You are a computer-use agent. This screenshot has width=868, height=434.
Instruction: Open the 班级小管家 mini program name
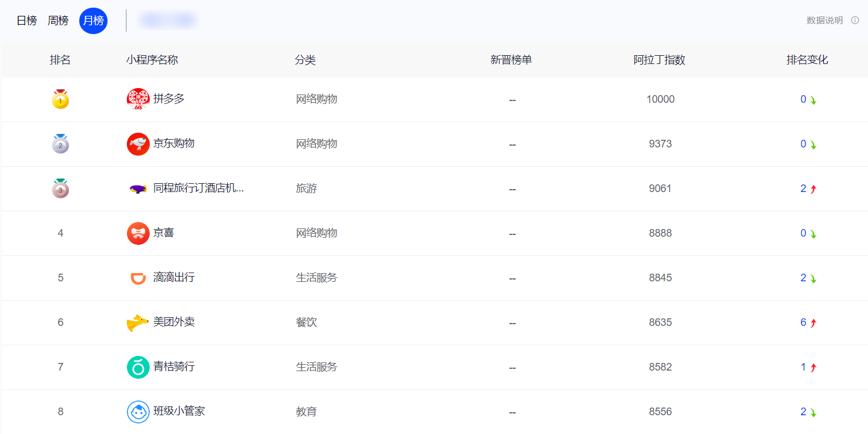[x=179, y=411]
